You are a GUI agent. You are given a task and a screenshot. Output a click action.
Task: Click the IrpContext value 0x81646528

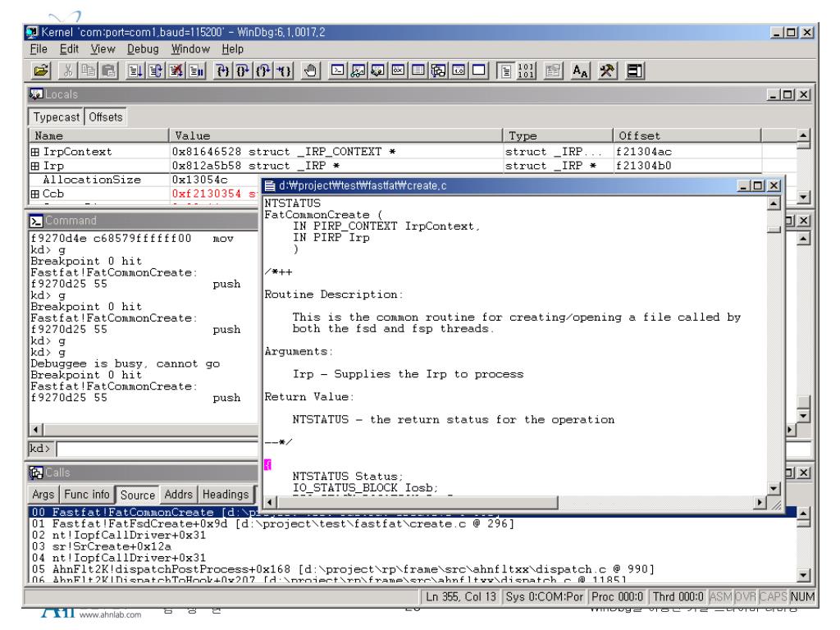coord(207,152)
